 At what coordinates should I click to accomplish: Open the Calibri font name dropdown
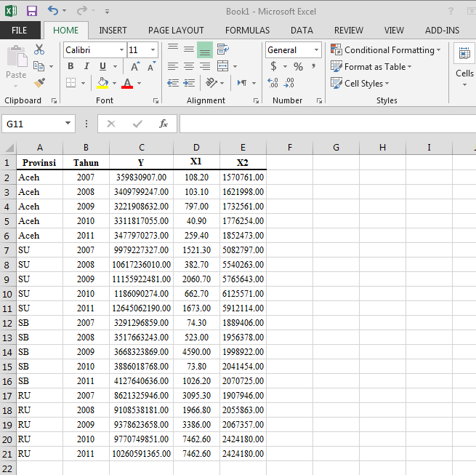click(x=122, y=50)
